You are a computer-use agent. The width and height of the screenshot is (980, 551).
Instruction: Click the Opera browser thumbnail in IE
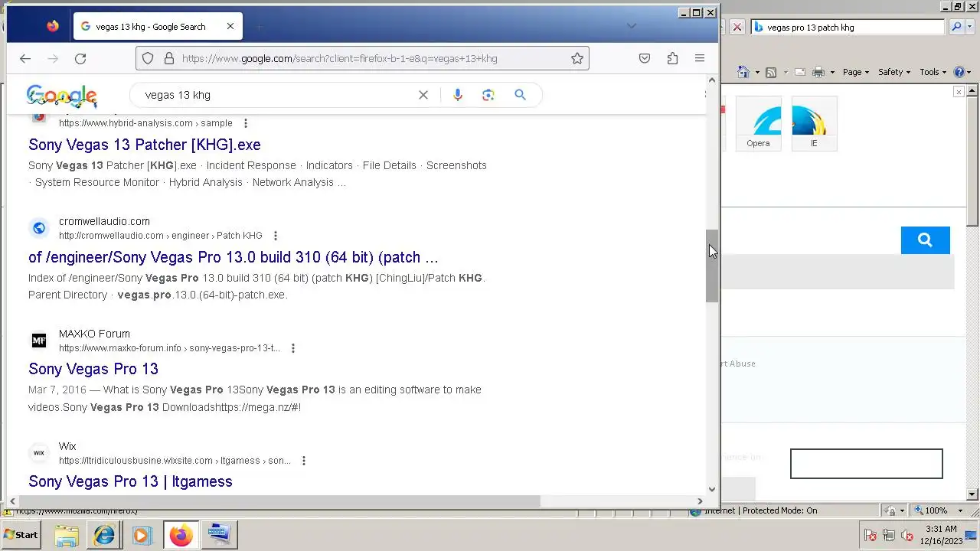[758, 124]
